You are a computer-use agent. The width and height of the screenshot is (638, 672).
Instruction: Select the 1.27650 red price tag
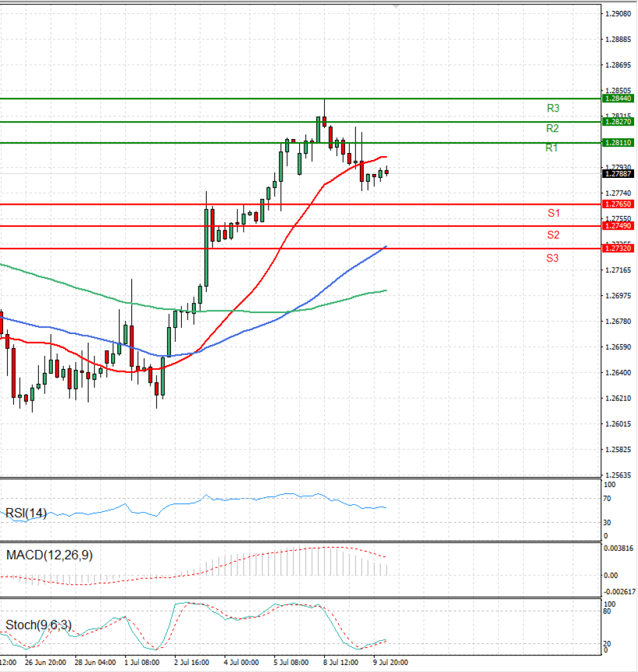tap(618, 204)
